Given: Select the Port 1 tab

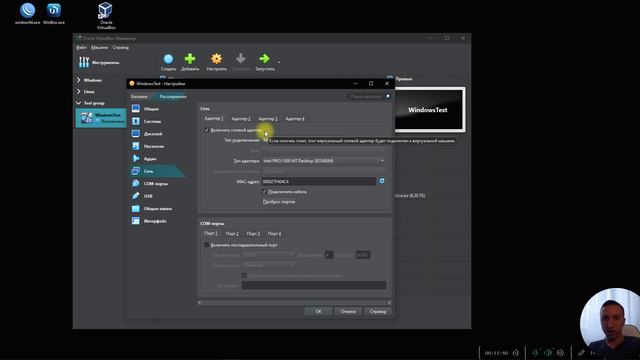Looking at the screenshot, I should pyautogui.click(x=211, y=233).
